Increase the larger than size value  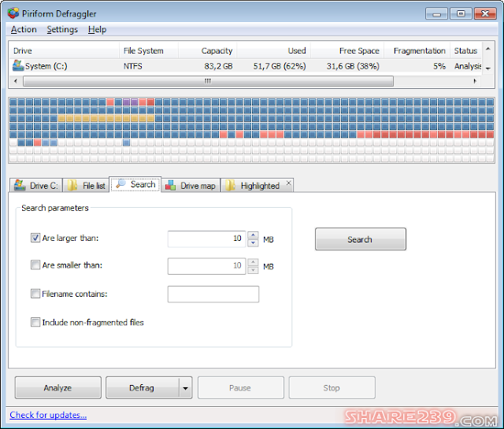pyautogui.click(x=253, y=235)
